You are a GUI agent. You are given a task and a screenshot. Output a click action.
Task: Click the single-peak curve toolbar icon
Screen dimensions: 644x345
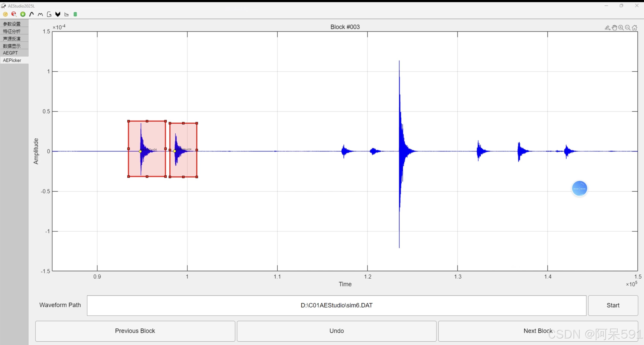tap(32, 14)
